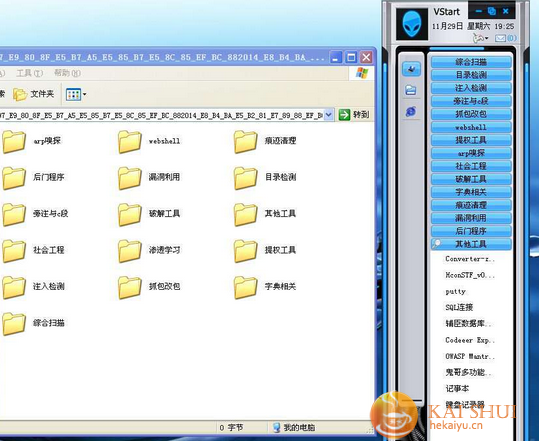Expand the 提权工具 category in VStart

pos(471,140)
